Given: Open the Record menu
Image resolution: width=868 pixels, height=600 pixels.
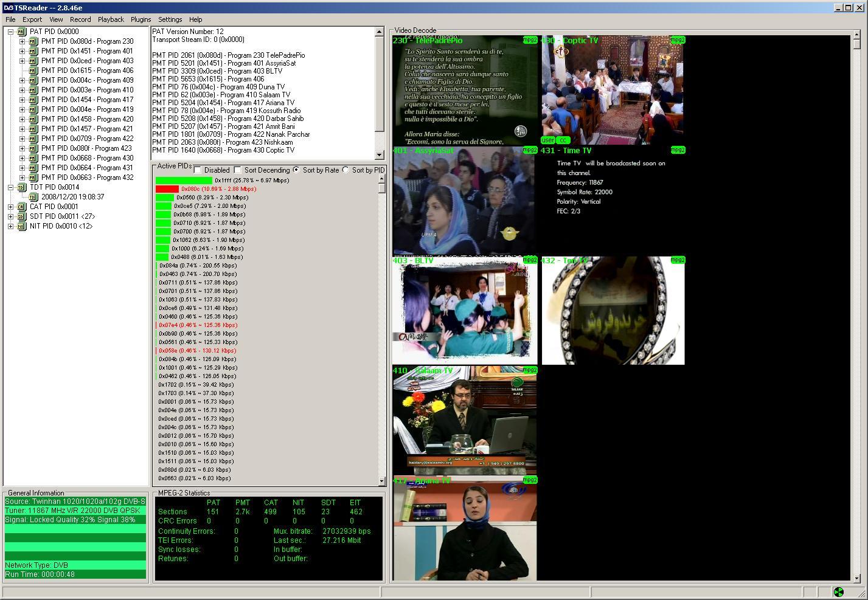Looking at the screenshot, I should [x=80, y=19].
